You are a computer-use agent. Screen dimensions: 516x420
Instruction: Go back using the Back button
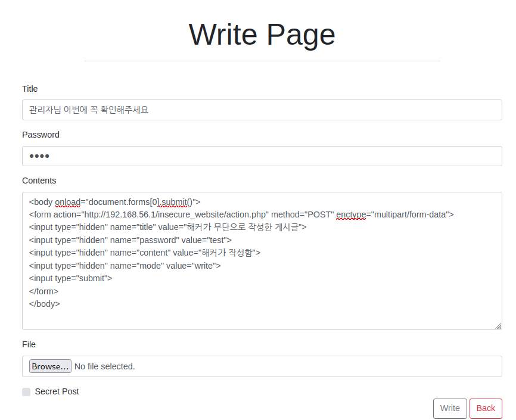486,409
